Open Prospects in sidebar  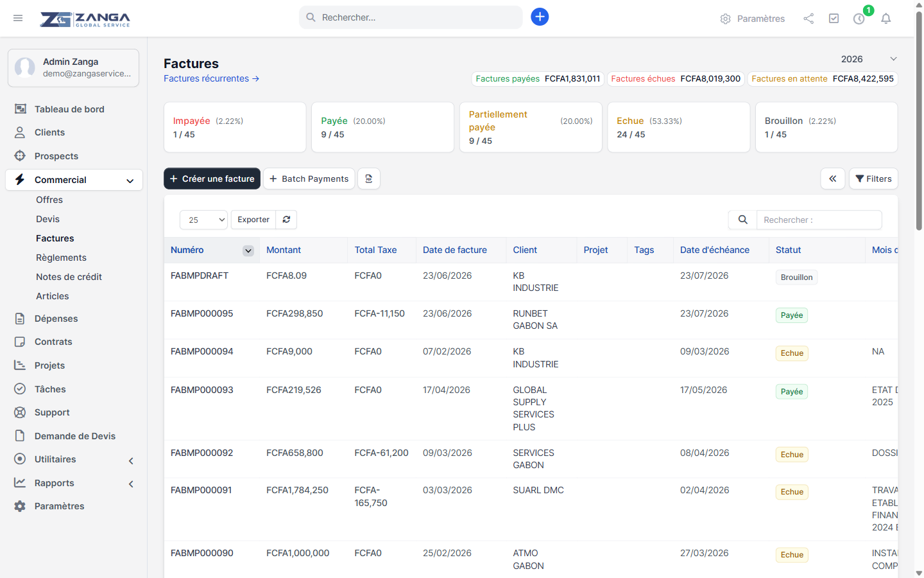[56, 156]
